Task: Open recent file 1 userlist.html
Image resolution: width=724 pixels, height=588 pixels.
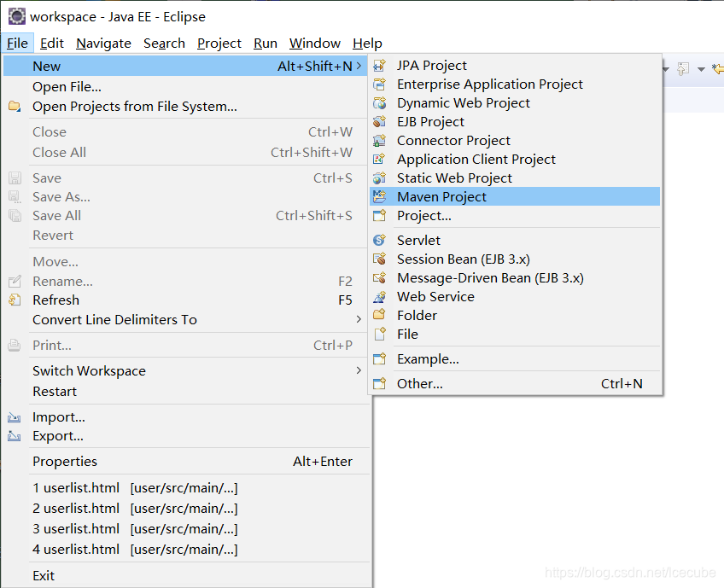Action: (x=185, y=488)
